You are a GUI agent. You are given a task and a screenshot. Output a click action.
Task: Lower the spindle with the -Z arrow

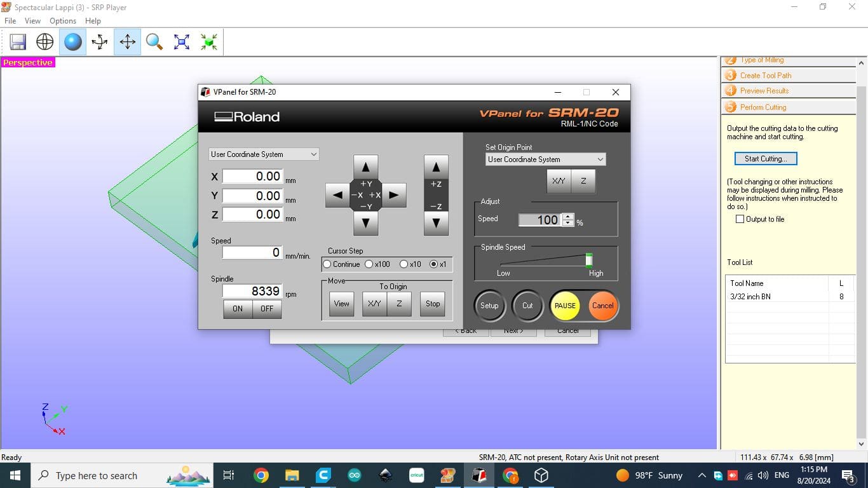(436, 223)
